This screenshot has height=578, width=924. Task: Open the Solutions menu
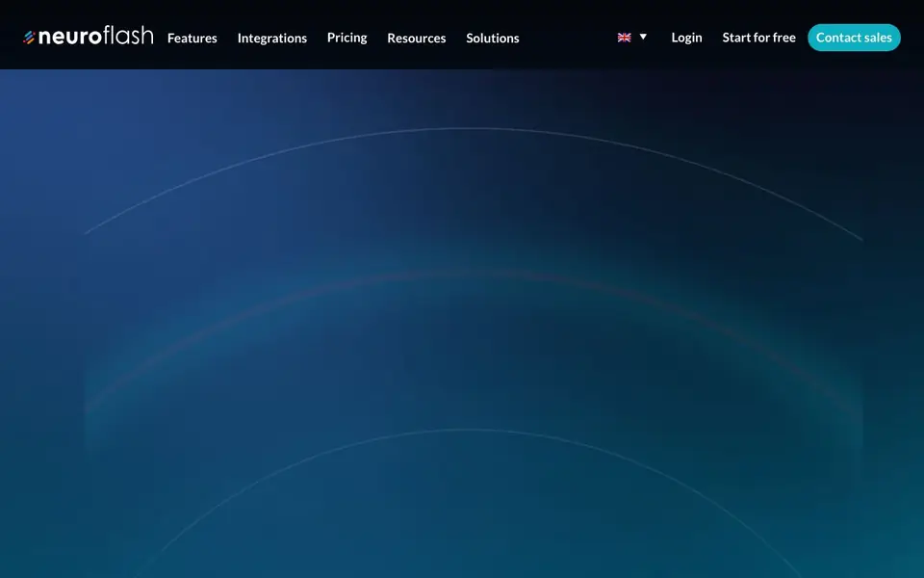point(493,38)
